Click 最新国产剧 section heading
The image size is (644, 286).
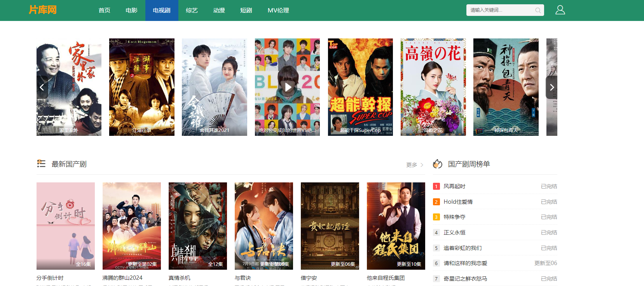tap(69, 164)
